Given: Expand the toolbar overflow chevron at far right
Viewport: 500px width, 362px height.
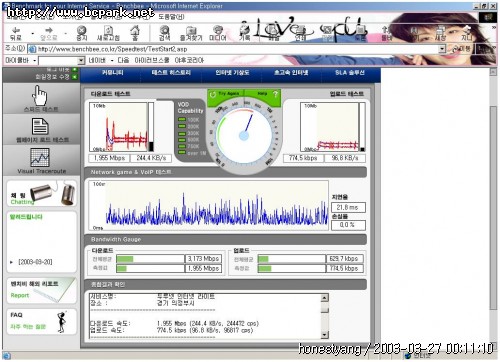Looking at the screenshot, I should (494, 28).
